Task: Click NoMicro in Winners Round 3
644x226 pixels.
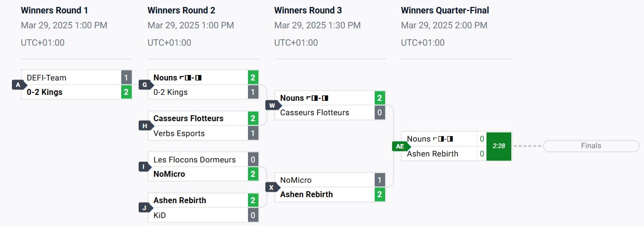Action: point(296,180)
